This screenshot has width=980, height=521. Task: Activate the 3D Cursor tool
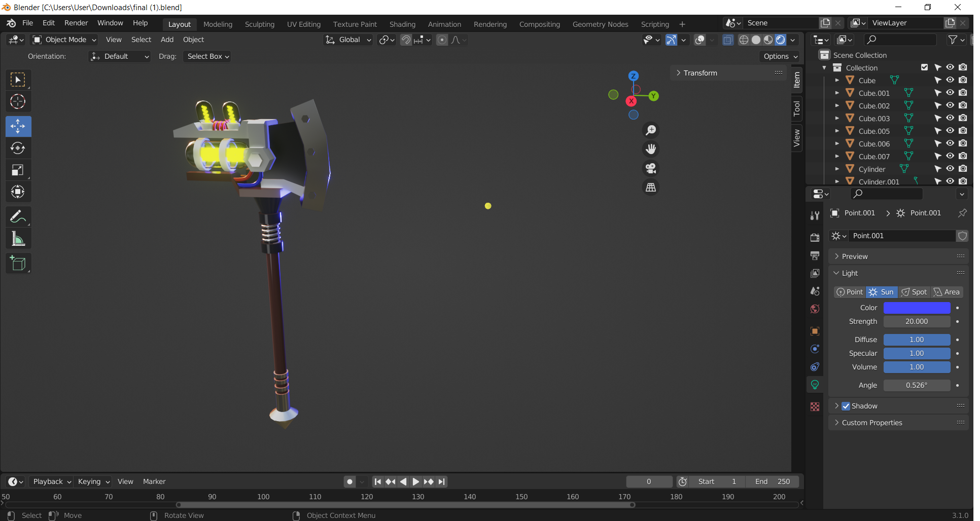tap(18, 102)
